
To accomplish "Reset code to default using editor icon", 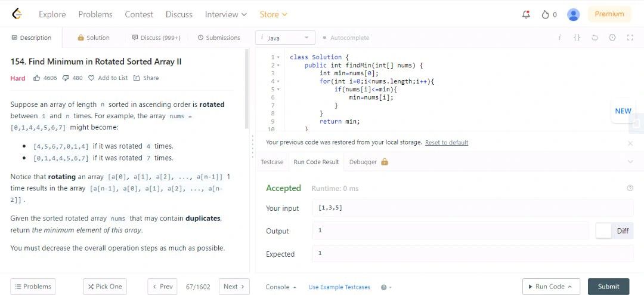I will [x=595, y=38].
